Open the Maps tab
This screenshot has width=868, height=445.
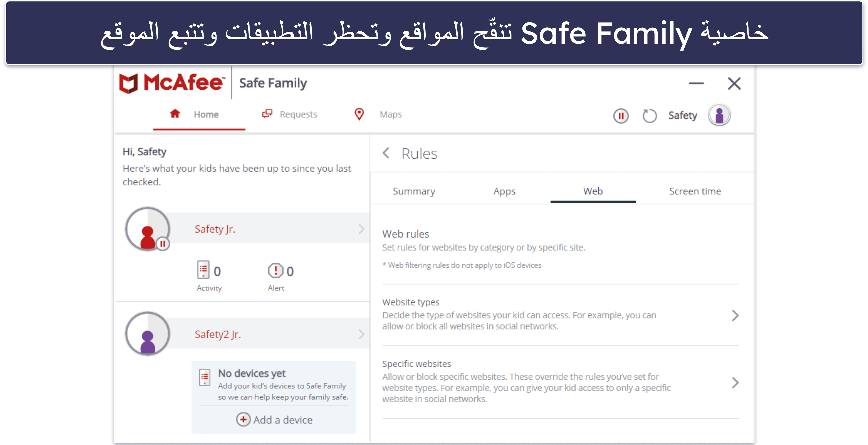click(378, 114)
